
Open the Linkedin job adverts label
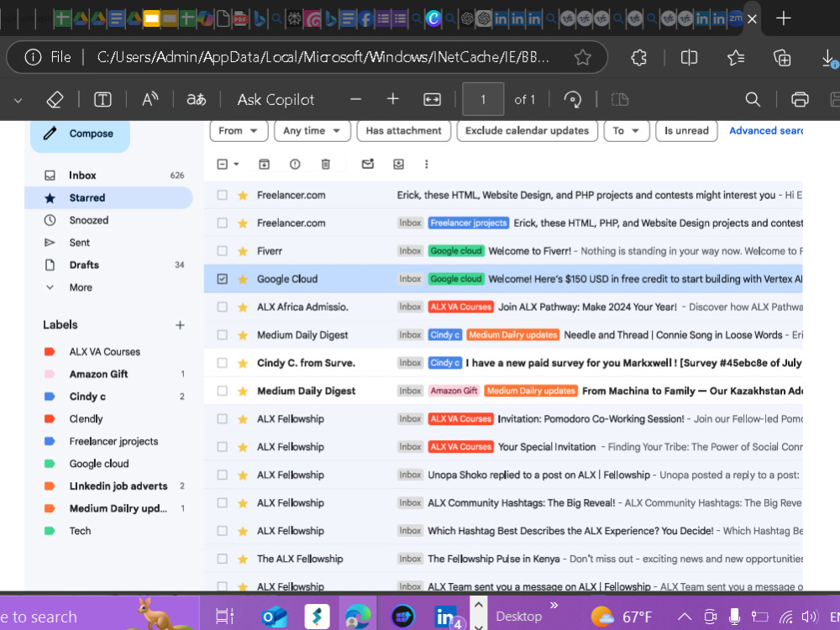(x=118, y=486)
